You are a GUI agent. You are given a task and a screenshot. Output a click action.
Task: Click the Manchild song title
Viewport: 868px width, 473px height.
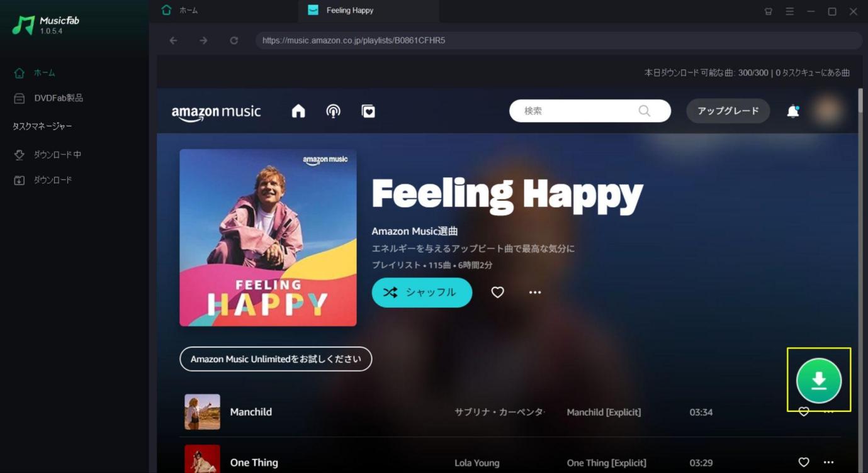click(x=251, y=412)
